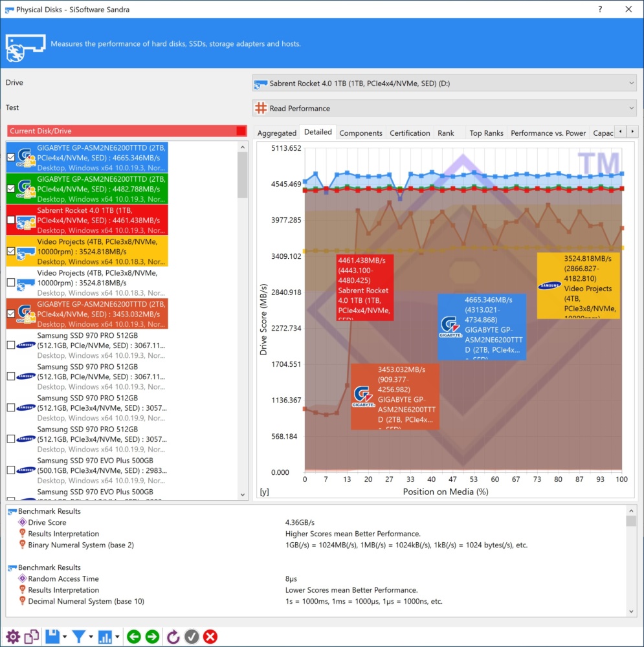Click the Sandra app icon in the title bar
Screen dimensions: 644x647
tap(9, 10)
